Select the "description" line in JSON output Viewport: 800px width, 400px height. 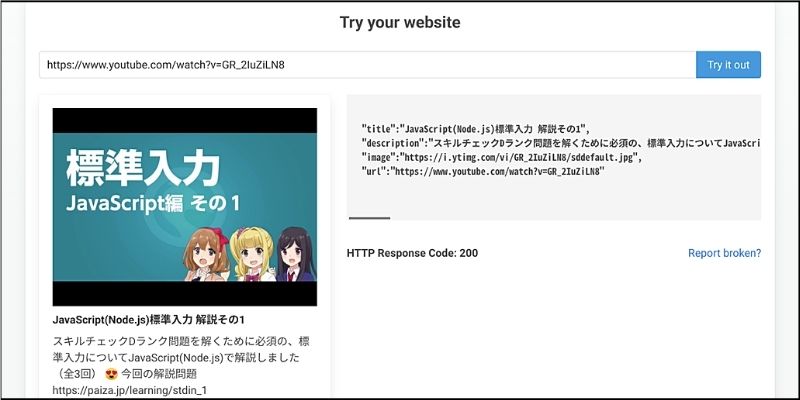(x=561, y=143)
